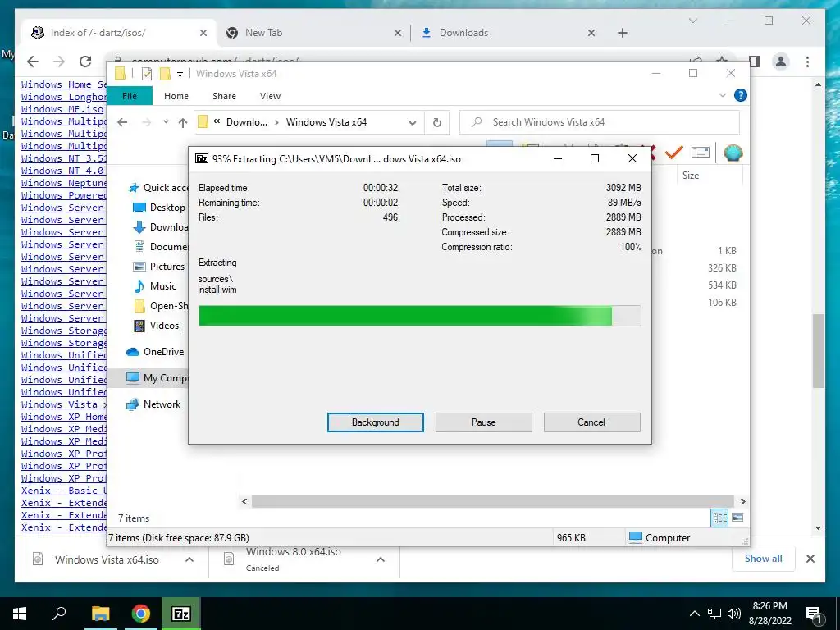
Task: Expand Windows 8.0 x64.iso download options
Action: [x=381, y=559]
